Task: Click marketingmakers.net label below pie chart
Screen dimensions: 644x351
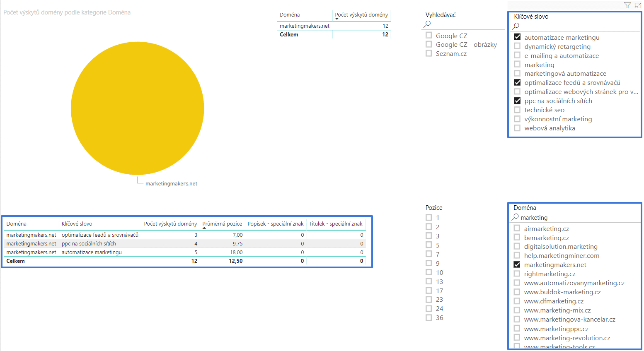Action: pos(171,184)
